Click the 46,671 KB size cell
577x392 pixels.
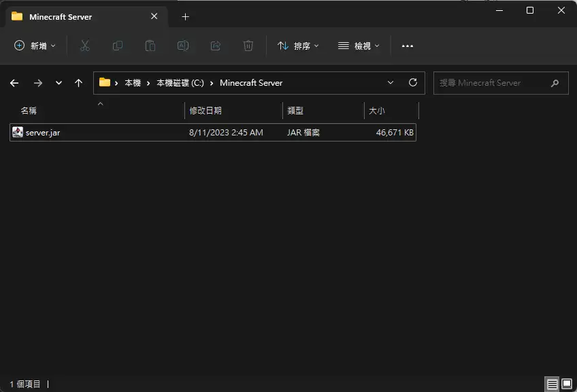(395, 133)
